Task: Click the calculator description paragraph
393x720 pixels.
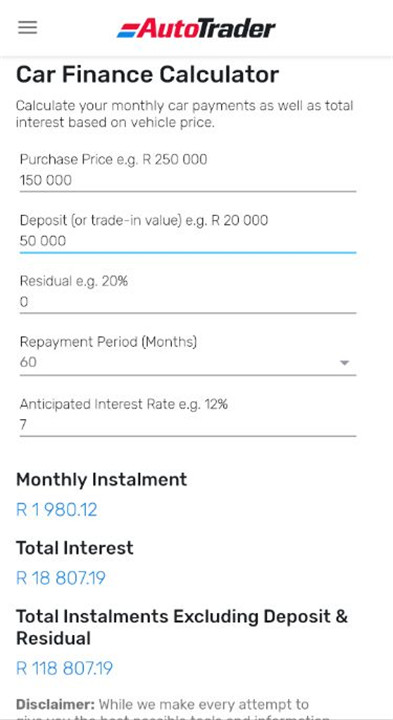Action: click(x=185, y=114)
